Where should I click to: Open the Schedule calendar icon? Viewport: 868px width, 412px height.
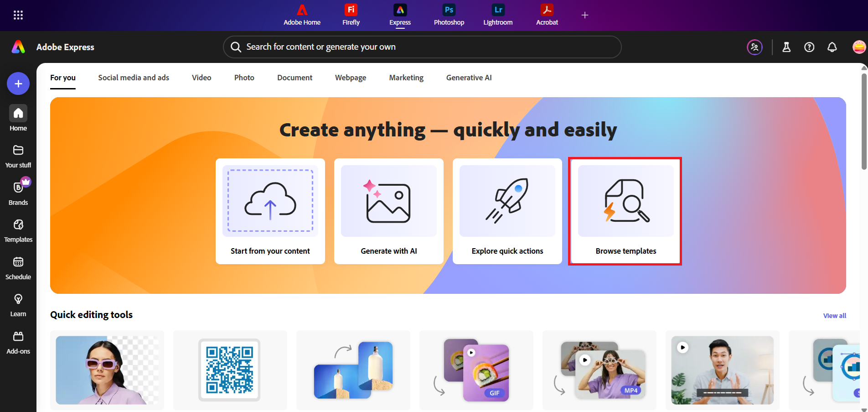(18, 266)
